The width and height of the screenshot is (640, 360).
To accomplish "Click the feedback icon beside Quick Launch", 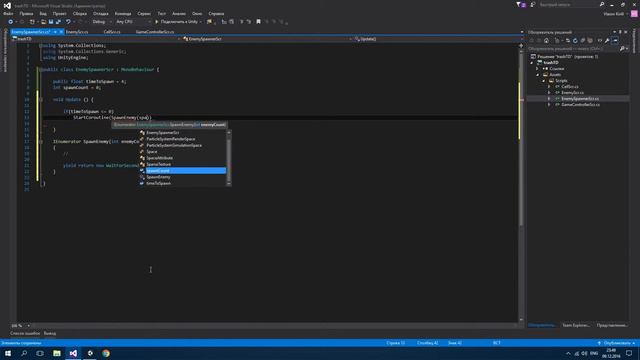I will [x=533, y=4].
